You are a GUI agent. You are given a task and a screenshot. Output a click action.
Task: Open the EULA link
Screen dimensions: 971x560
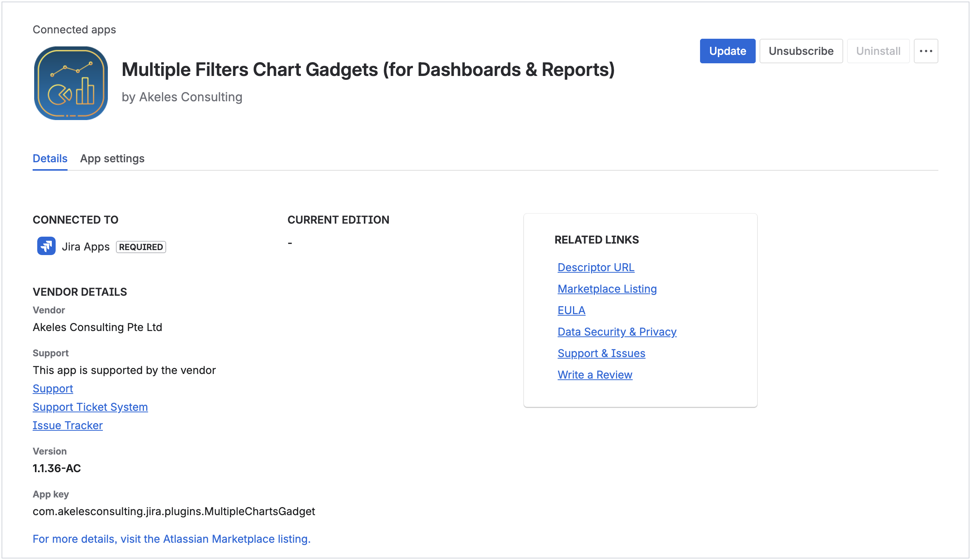571,310
